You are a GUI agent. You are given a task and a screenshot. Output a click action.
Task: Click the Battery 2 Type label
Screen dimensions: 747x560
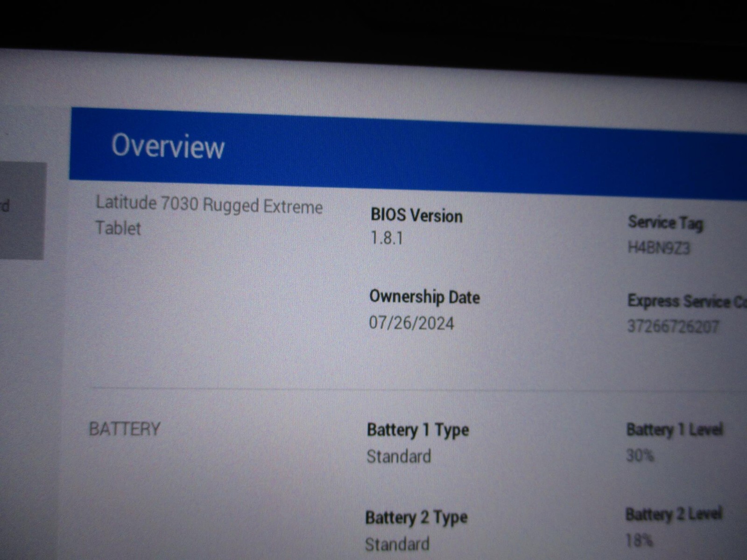coord(416,518)
